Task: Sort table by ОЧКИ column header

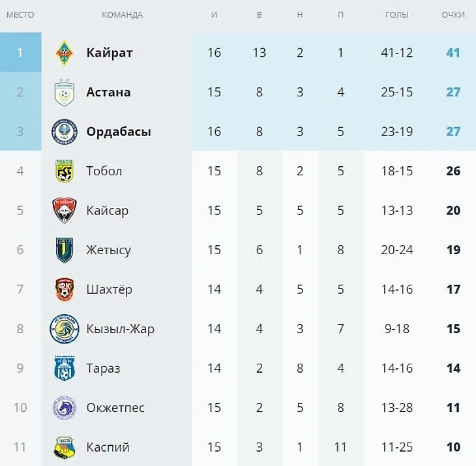Action: (453, 15)
